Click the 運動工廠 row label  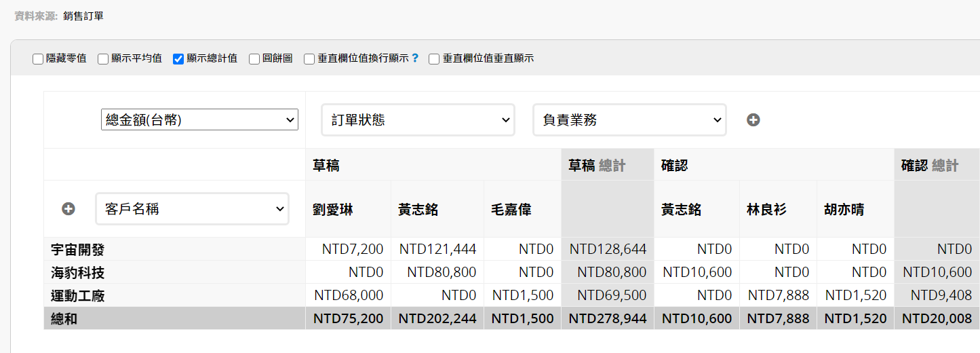click(x=78, y=296)
